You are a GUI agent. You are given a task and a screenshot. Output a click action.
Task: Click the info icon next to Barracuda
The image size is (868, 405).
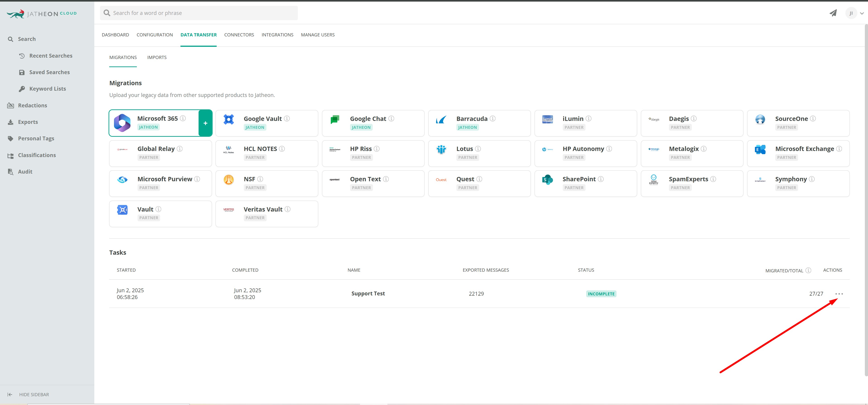point(493,118)
